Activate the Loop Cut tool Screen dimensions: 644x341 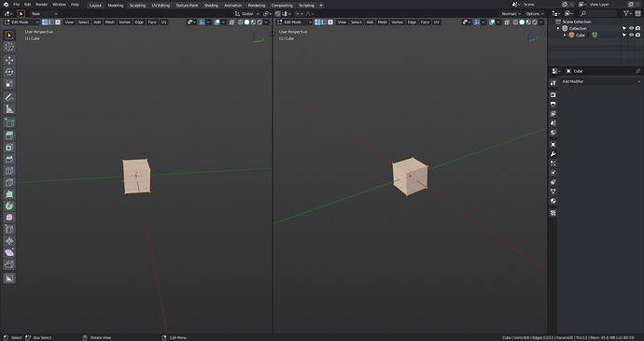(9, 171)
